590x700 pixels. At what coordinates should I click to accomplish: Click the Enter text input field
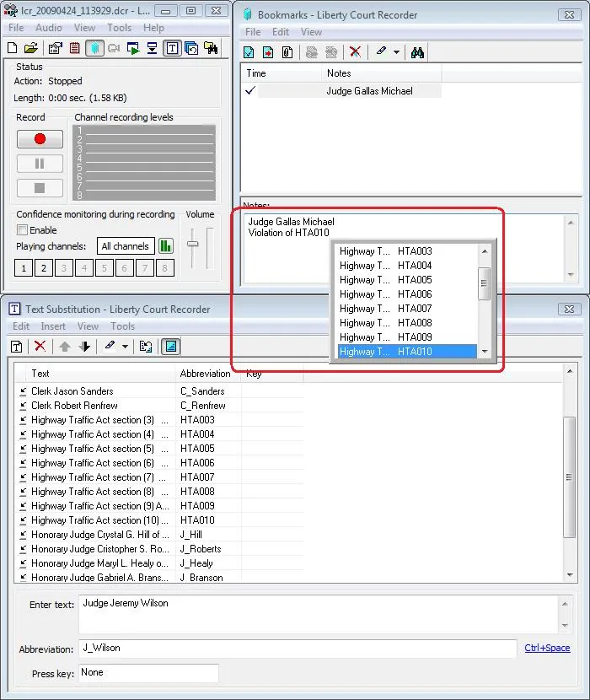pos(319,614)
